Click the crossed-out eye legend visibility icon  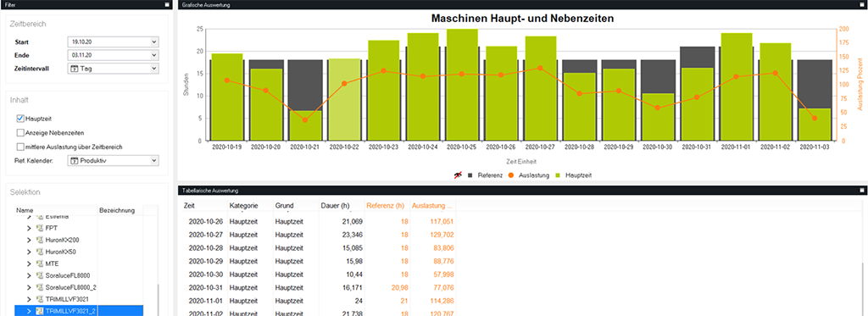click(457, 175)
